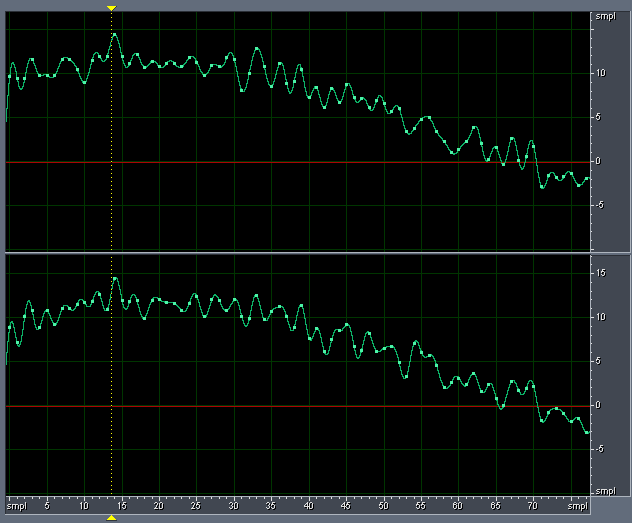
Task: Click the lower channel amplitude ruler's smpl label
Action: click(x=606, y=491)
